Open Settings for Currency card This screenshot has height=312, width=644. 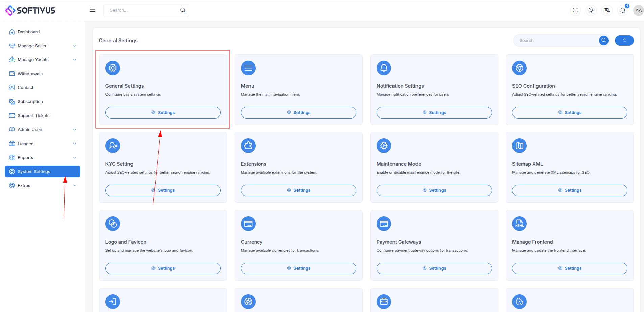point(299,268)
